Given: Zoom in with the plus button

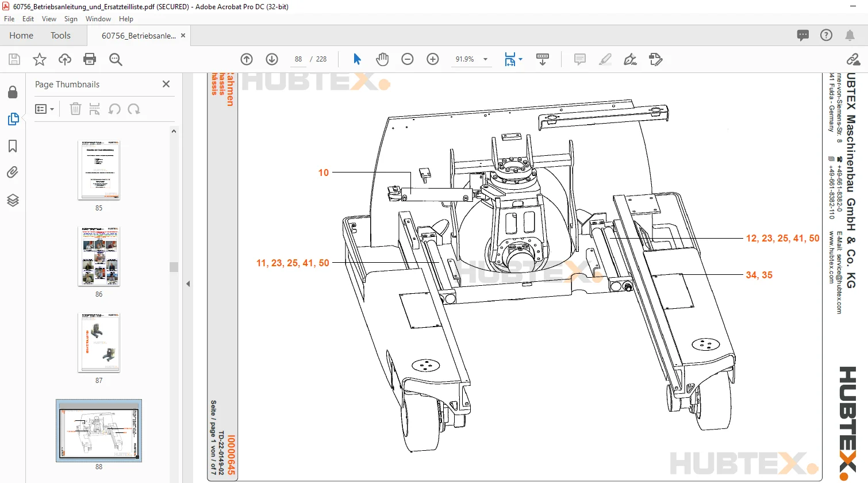Looking at the screenshot, I should coord(433,59).
